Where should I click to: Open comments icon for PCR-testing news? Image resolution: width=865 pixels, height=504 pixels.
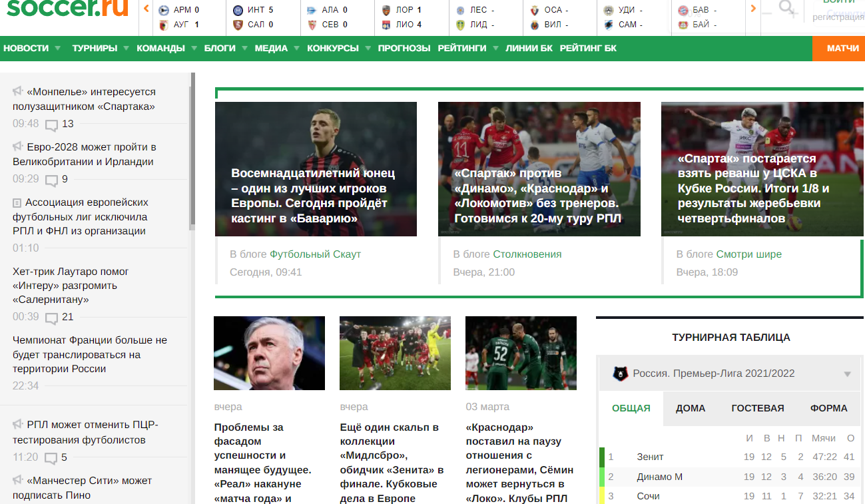click(52, 458)
